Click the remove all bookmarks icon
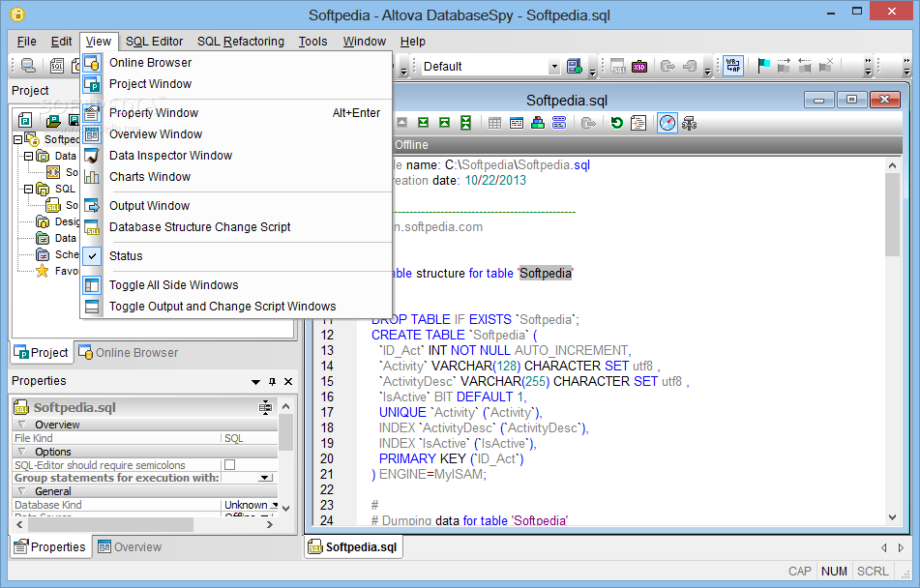 coord(825,66)
